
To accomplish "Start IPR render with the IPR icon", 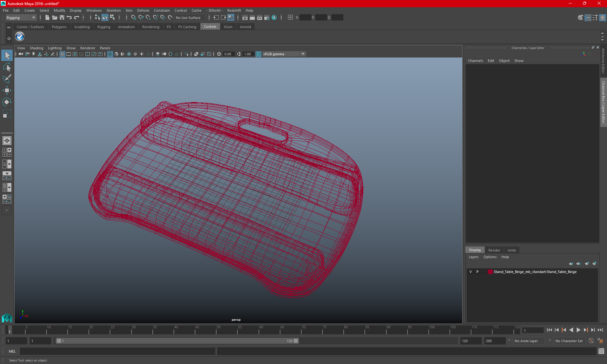I will 260,18.
